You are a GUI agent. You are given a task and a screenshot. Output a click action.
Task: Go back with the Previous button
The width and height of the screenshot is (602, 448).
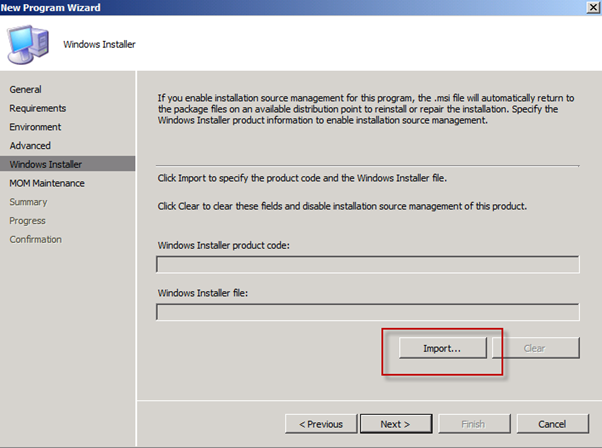click(x=321, y=424)
